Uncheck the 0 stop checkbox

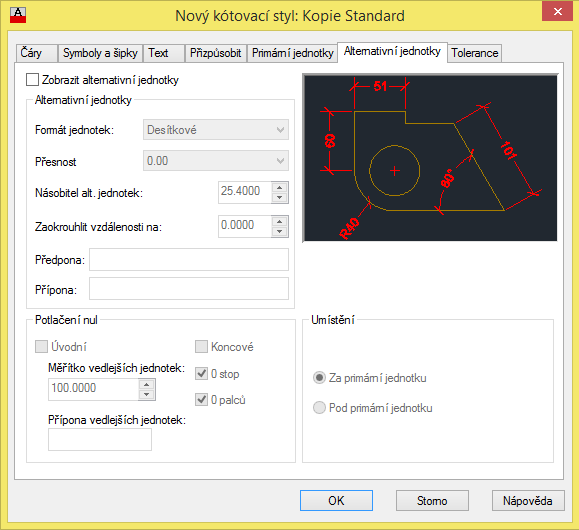tap(201, 373)
